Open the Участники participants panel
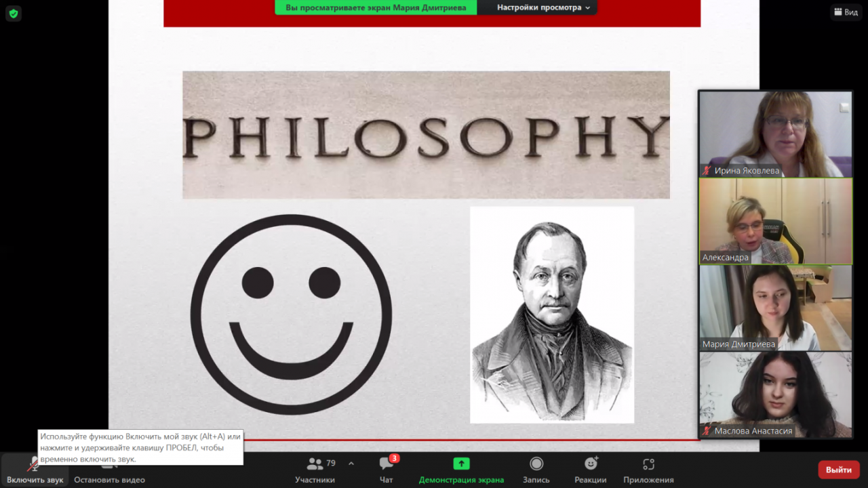The height and width of the screenshot is (488, 868). [315, 469]
